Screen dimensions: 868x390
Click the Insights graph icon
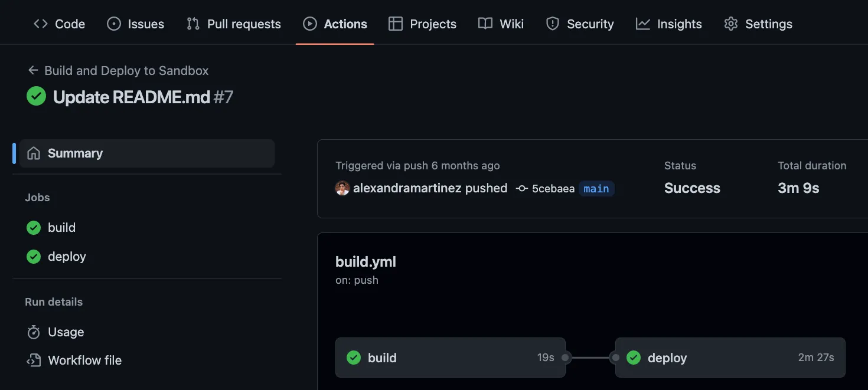coord(643,24)
